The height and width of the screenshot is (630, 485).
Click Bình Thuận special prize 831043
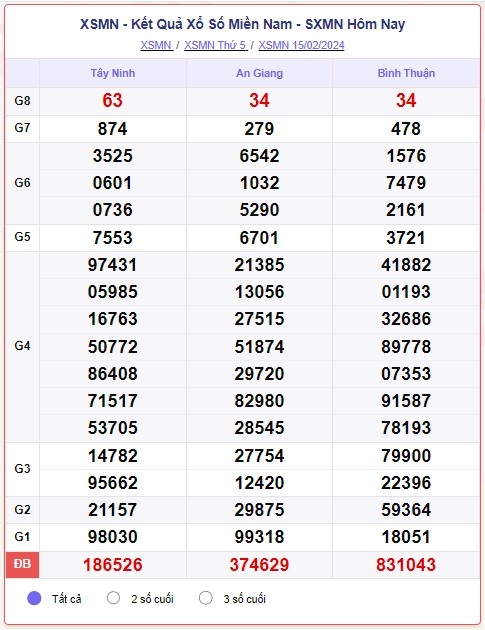406,565
